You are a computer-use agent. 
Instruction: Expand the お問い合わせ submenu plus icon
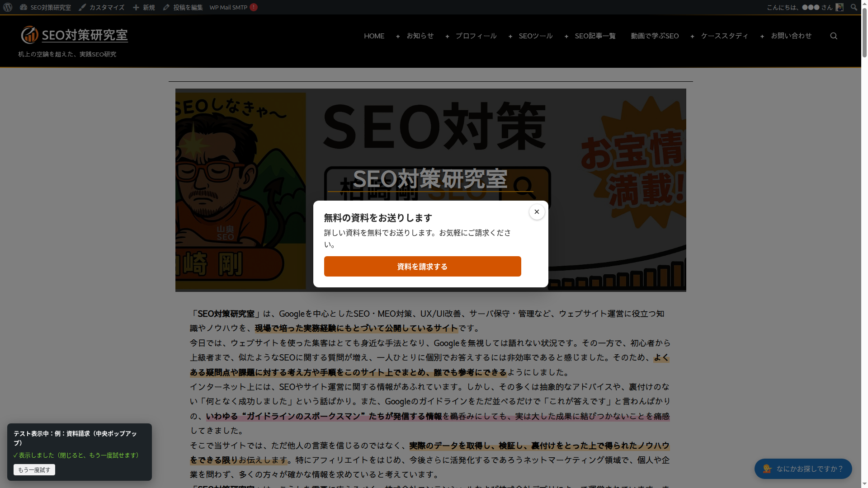click(x=762, y=36)
